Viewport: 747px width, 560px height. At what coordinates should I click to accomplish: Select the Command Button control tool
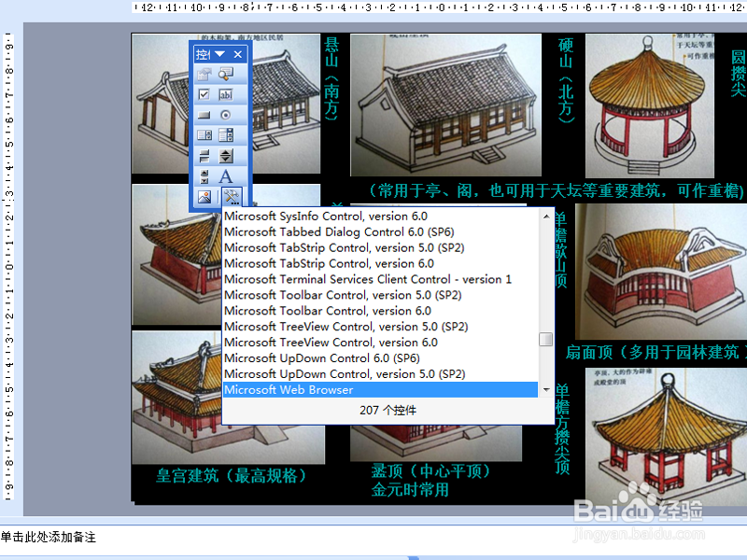click(x=204, y=115)
